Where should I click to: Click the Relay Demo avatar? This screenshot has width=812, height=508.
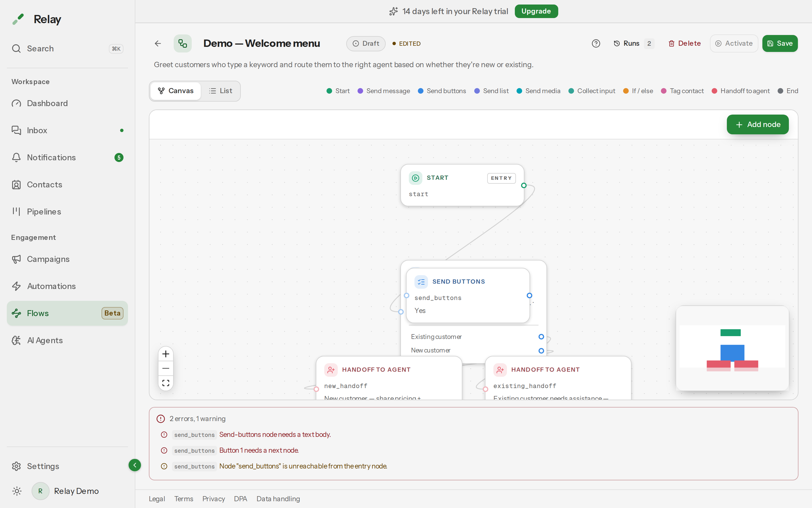(40, 491)
